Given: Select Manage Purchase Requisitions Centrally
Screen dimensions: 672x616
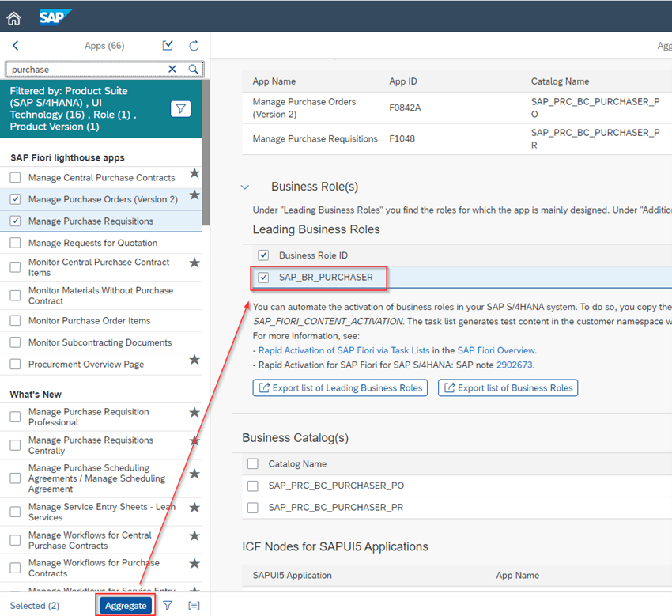Looking at the screenshot, I should click(x=15, y=445).
